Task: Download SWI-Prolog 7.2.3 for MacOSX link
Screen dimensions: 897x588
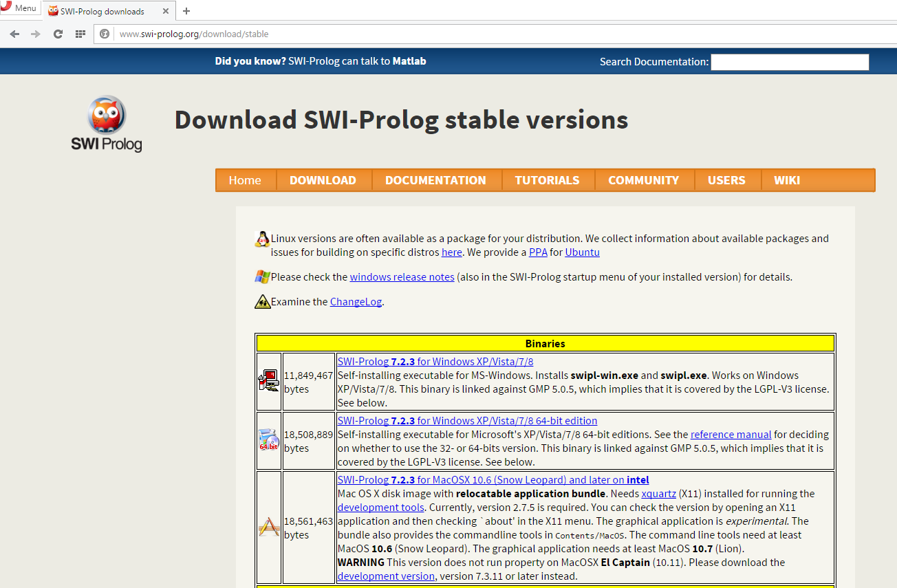Action: point(493,480)
